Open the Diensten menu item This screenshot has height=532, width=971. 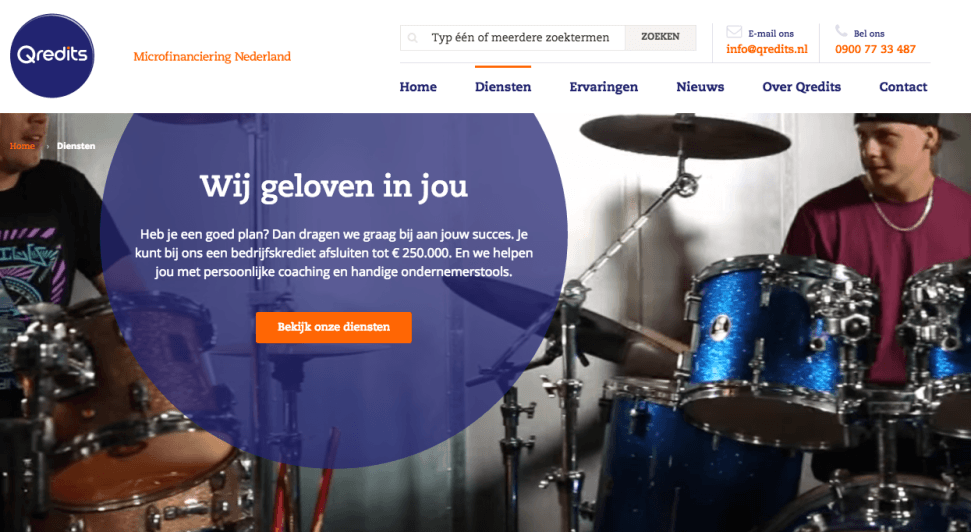pos(503,87)
